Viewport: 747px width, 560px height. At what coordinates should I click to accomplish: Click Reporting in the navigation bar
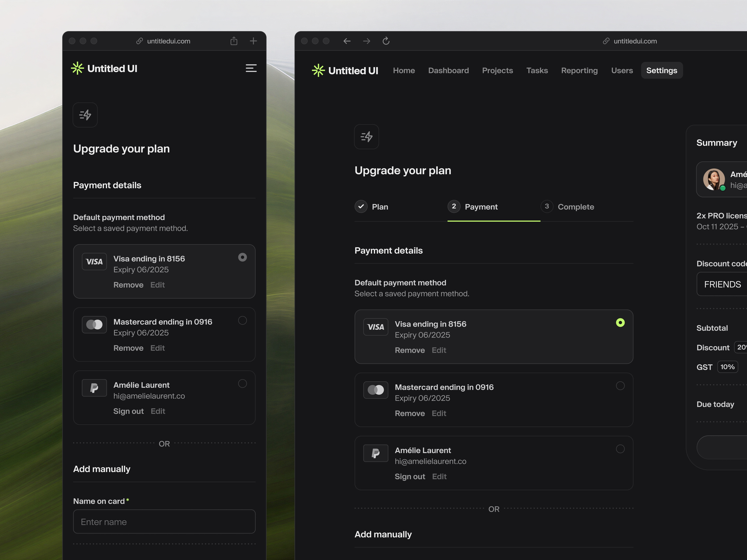pos(580,70)
